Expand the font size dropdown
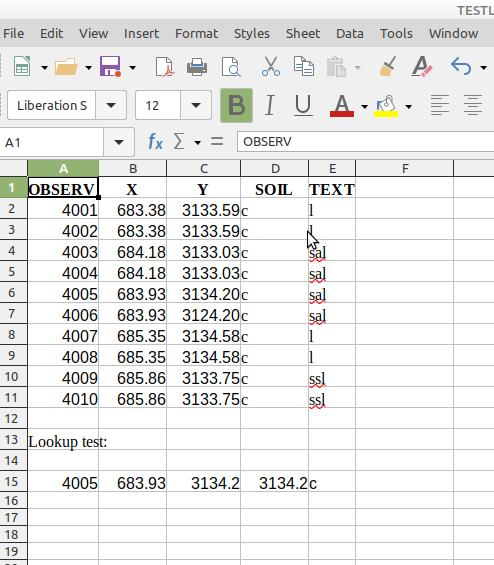Screen dimensions: 494x565 pos(196,106)
